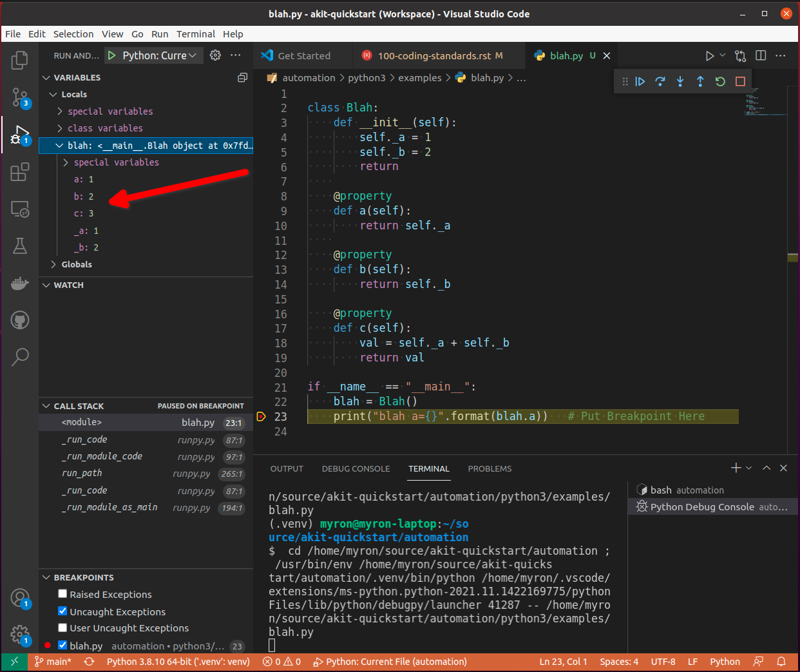Uncheck the blah.py breakpoint
This screenshot has width=800, height=672.
[62, 645]
